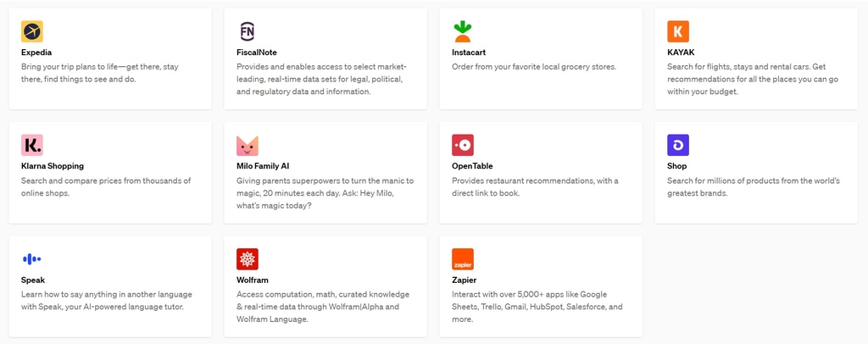Viewport: 868px width, 344px height.
Task: Select the KAYAK card description text
Action: [x=753, y=79]
